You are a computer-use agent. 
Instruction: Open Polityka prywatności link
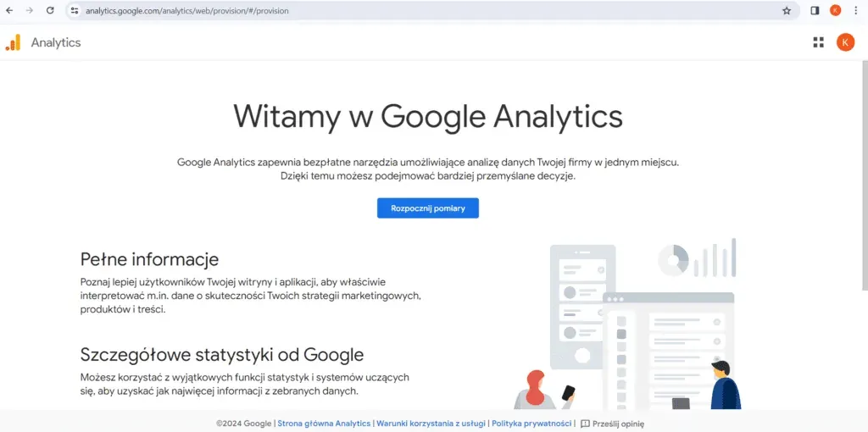[x=532, y=424]
